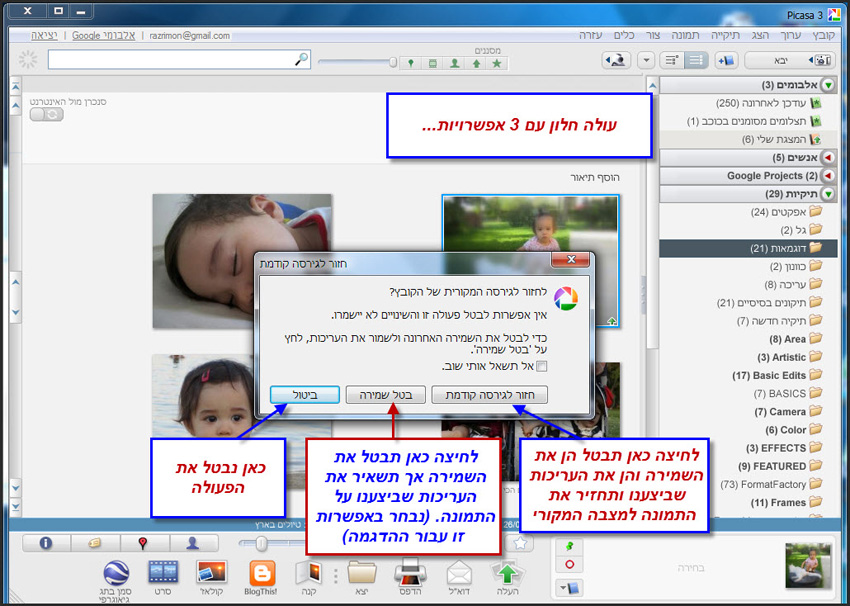This screenshot has height=606, width=850.
Task: Filter by movies only film icon
Action: 433,63
